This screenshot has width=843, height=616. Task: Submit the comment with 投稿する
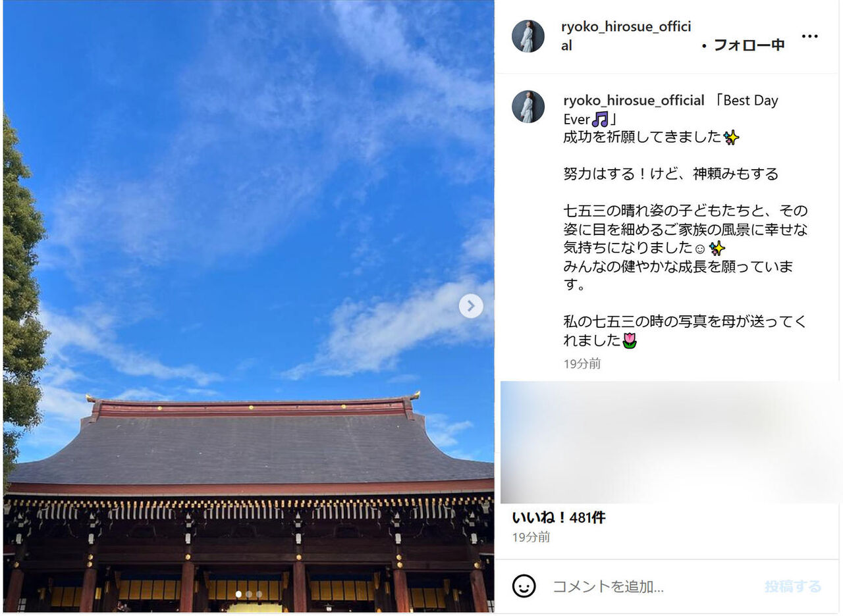pyautogui.click(x=793, y=586)
